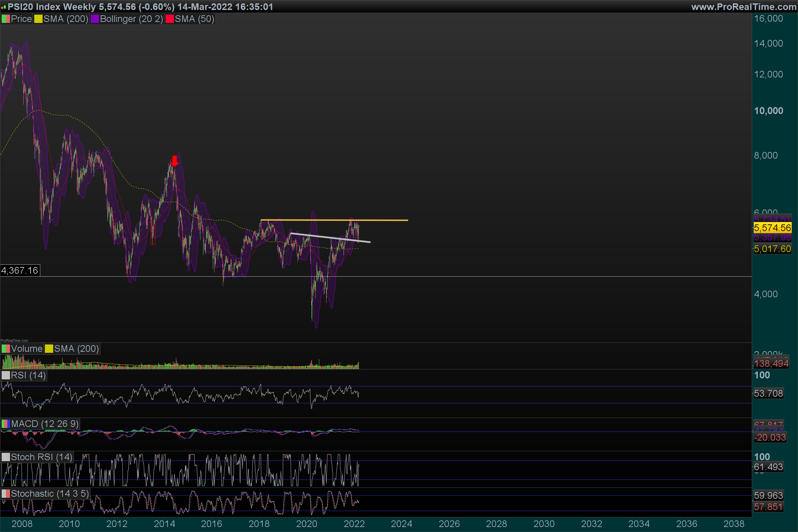Image resolution: width=798 pixels, height=532 pixels.
Task: Click the Stoch RSI (14) indicator icon
Action: (x=5, y=457)
